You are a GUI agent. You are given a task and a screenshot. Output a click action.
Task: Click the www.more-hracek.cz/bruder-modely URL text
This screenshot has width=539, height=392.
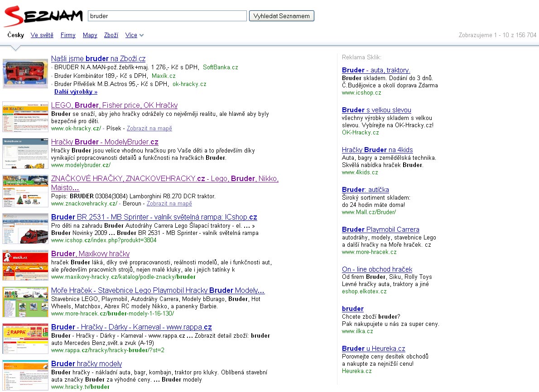pyautogui.click(x=113, y=314)
